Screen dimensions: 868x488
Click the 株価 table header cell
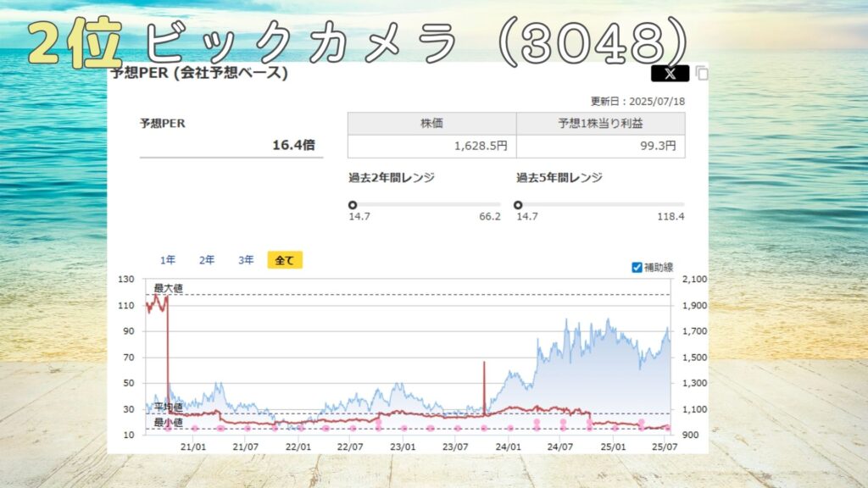(431, 124)
